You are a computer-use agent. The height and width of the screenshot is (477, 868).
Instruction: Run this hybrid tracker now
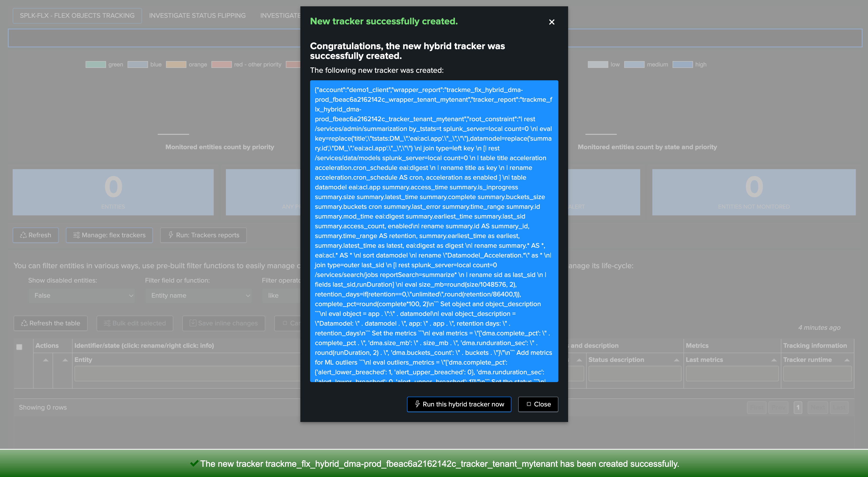459,404
